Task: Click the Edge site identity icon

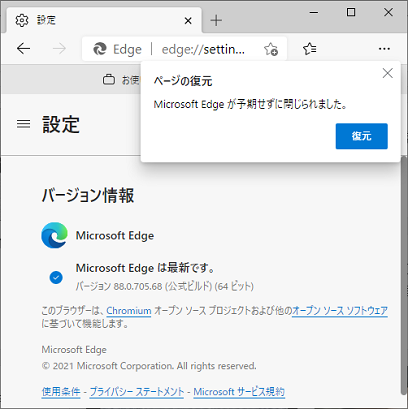Action: (x=99, y=49)
